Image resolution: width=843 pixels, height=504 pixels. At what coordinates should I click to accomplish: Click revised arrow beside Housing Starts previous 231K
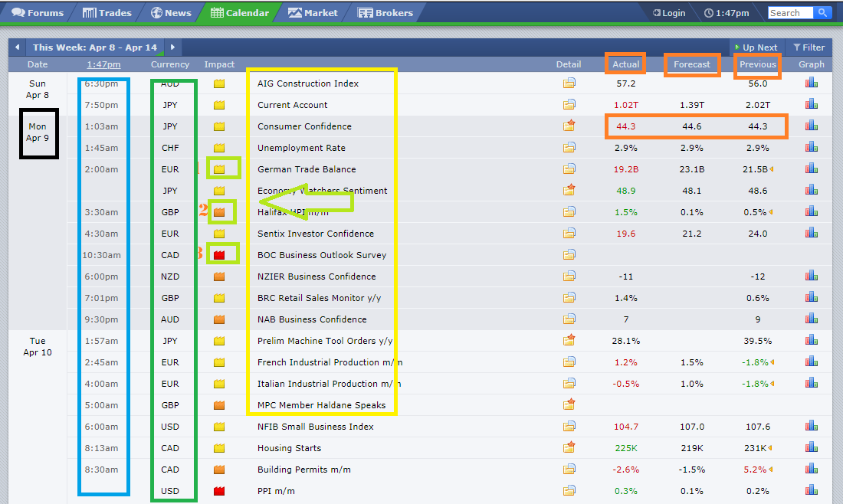pyautogui.click(x=772, y=448)
